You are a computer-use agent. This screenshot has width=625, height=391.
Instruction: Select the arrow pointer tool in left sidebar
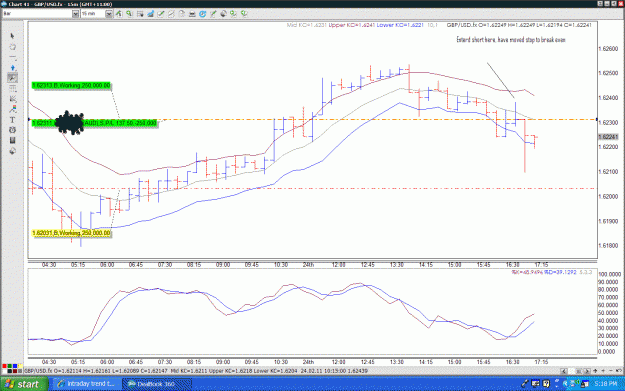click(12, 36)
